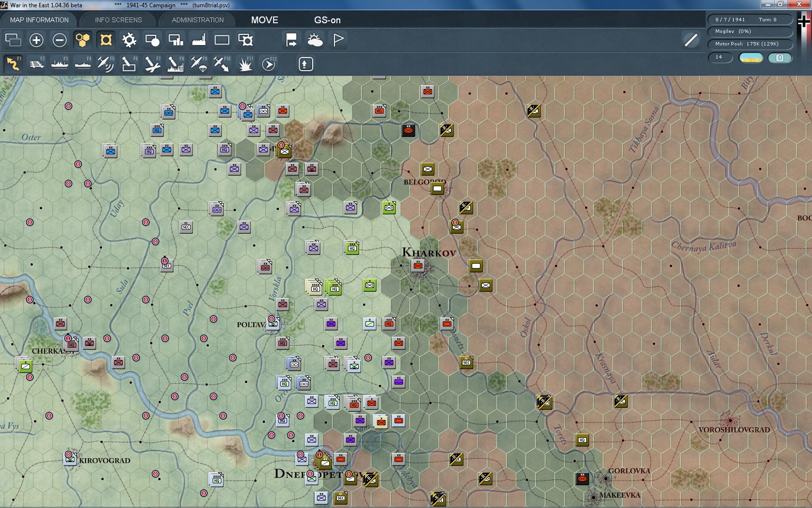Toggle the GS-on indicator

[327, 20]
